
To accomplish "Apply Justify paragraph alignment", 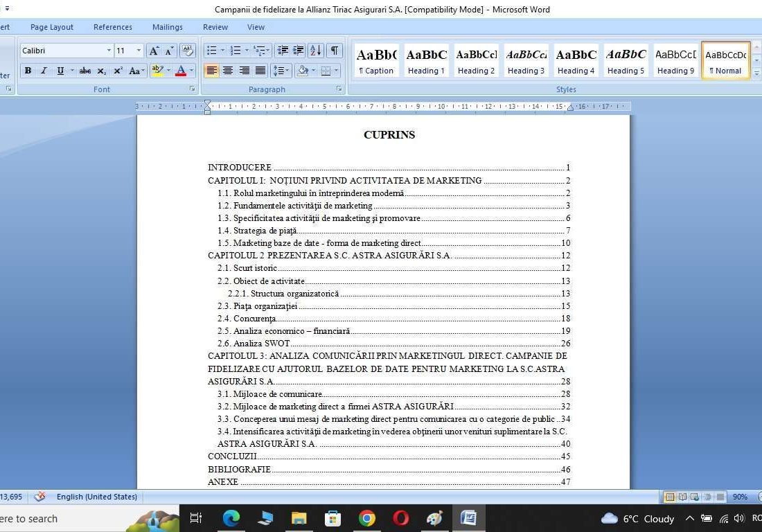I will pos(260,71).
